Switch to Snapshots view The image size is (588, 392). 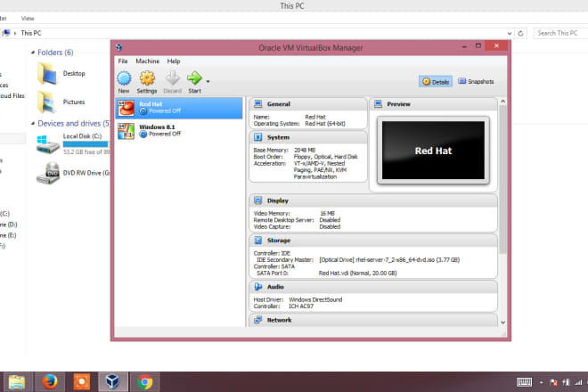pos(476,81)
